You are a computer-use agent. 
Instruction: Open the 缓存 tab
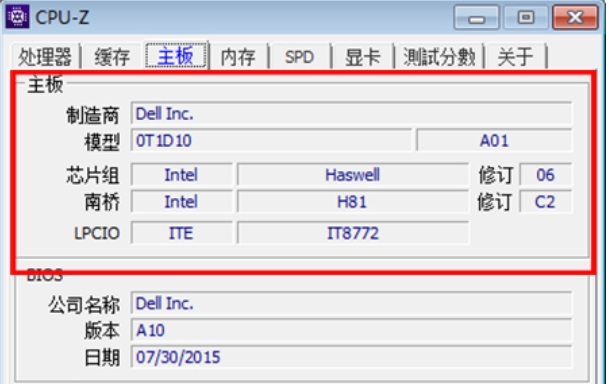coord(112,57)
